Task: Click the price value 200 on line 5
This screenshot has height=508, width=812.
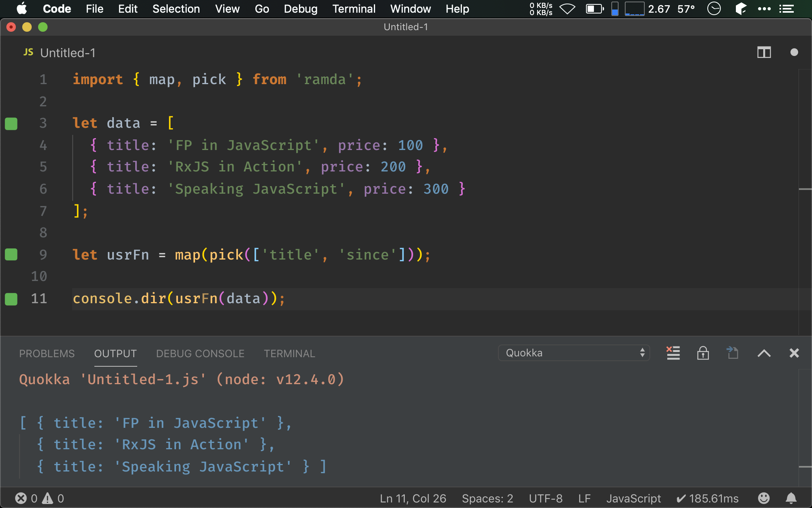Action: pyautogui.click(x=393, y=167)
